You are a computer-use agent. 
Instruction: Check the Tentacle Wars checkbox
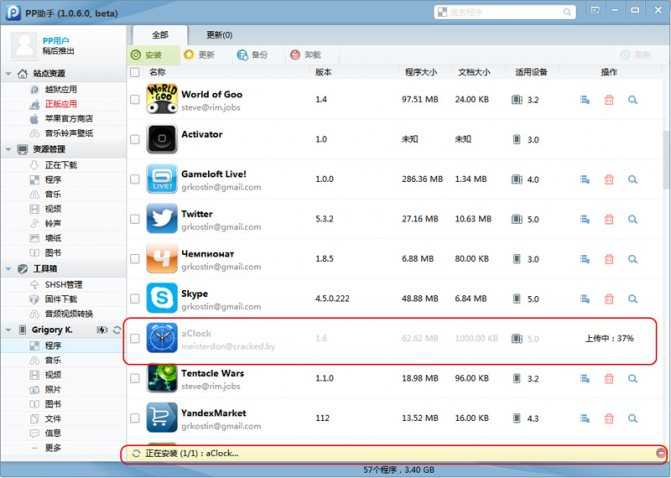tap(135, 378)
